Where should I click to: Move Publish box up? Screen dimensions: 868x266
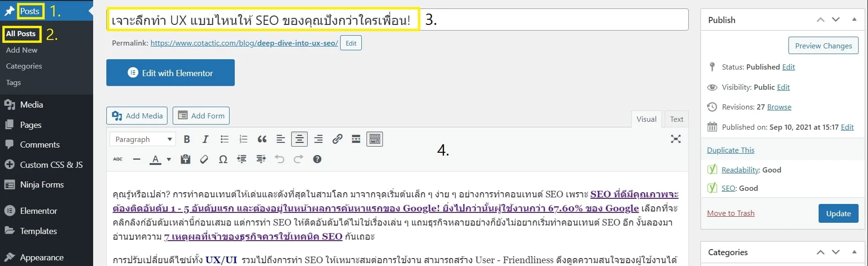pos(820,19)
